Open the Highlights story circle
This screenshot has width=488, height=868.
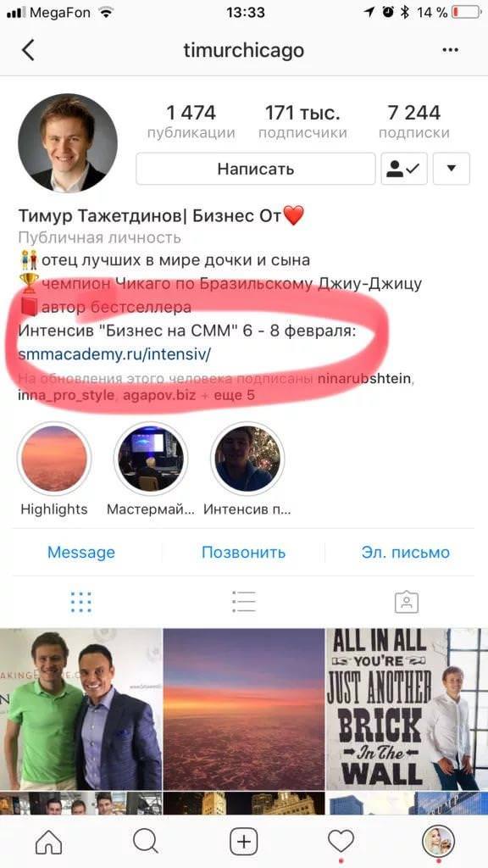tap(54, 459)
